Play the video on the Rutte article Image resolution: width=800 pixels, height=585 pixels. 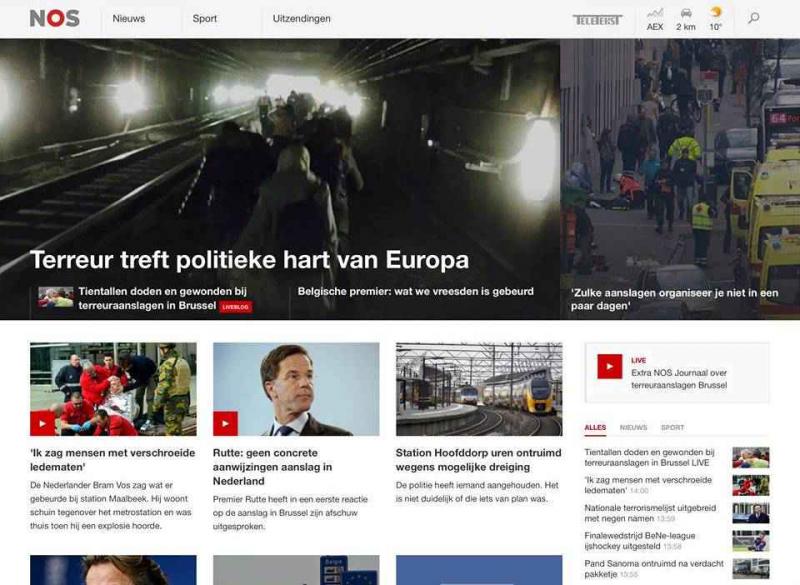[226, 423]
